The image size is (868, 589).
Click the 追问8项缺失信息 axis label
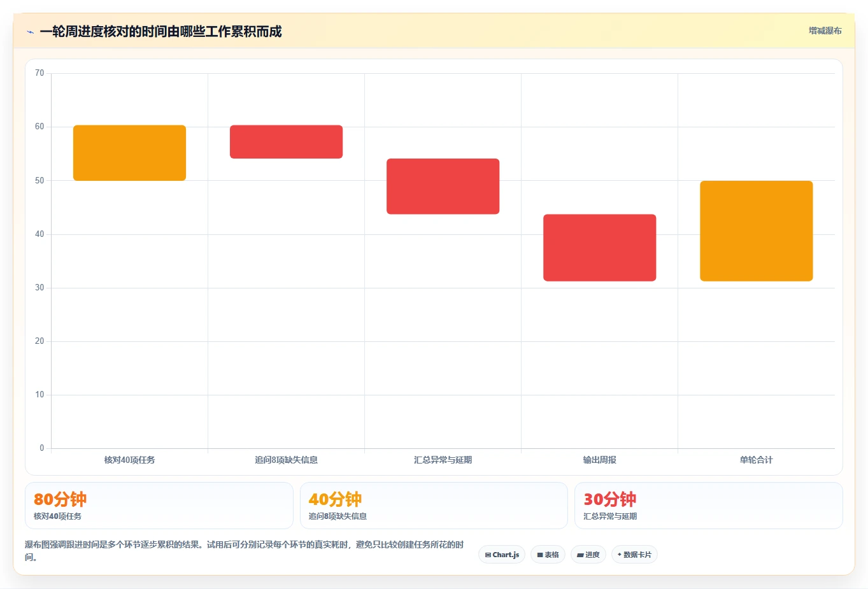(x=286, y=460)
